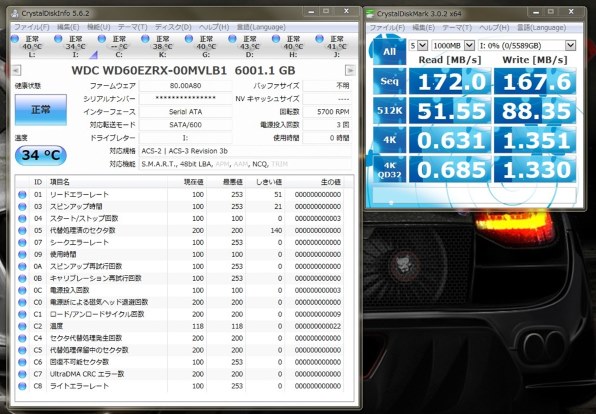Screen dimensions: 596x414
Task: Click status dot for attribute C8
Action: (22, 386)
